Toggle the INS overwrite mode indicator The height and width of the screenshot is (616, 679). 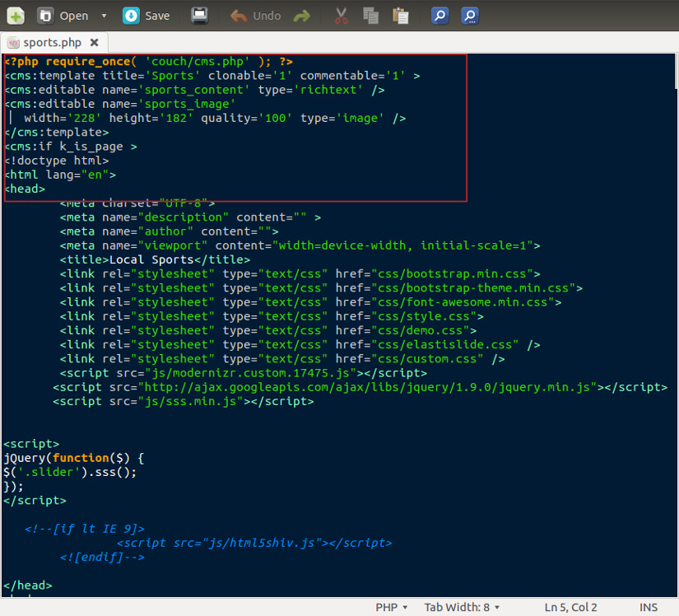pyautogui.click(x=649, y=607)
